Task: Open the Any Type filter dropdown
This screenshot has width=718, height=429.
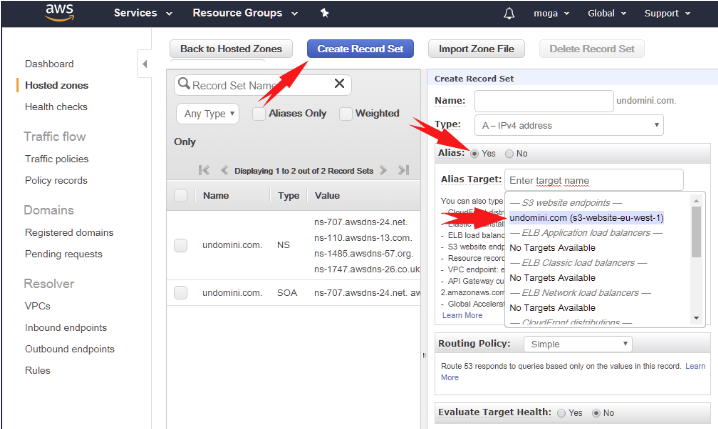Action: (207, 114)
